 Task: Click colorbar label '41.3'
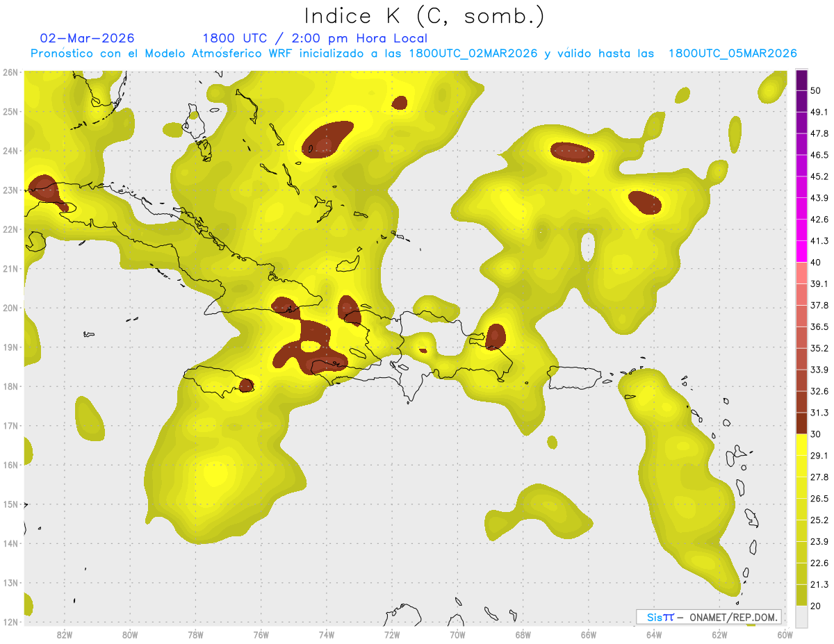(x=819, y=241)
